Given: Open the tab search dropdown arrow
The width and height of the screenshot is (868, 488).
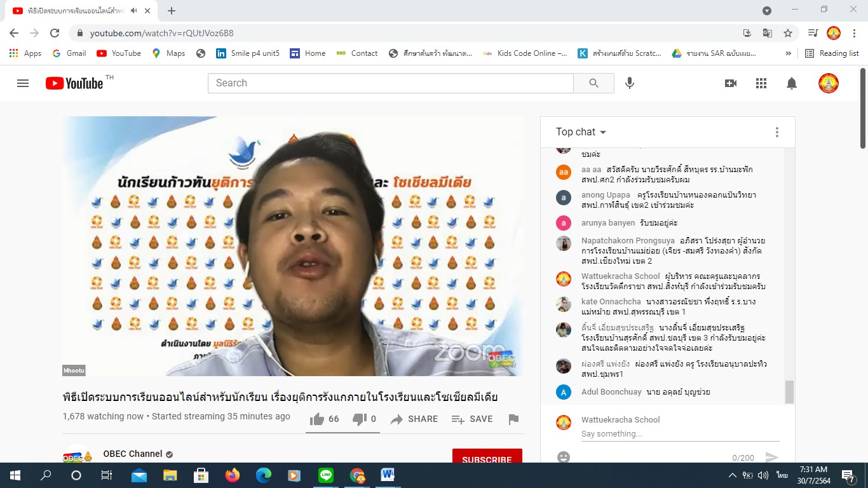Looking at the screenshot, I should tap(767, 11).
